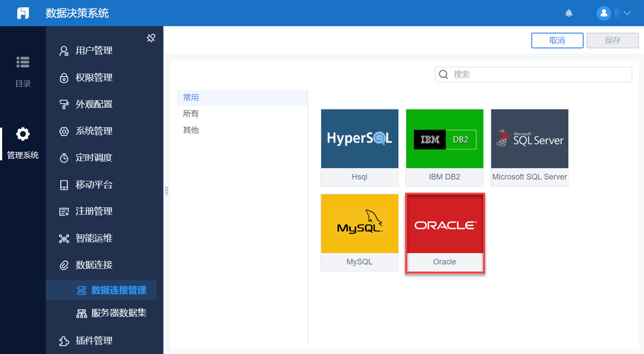
Task: Click the 移动平台 tablet icon
Action: (x=64, y=185)
